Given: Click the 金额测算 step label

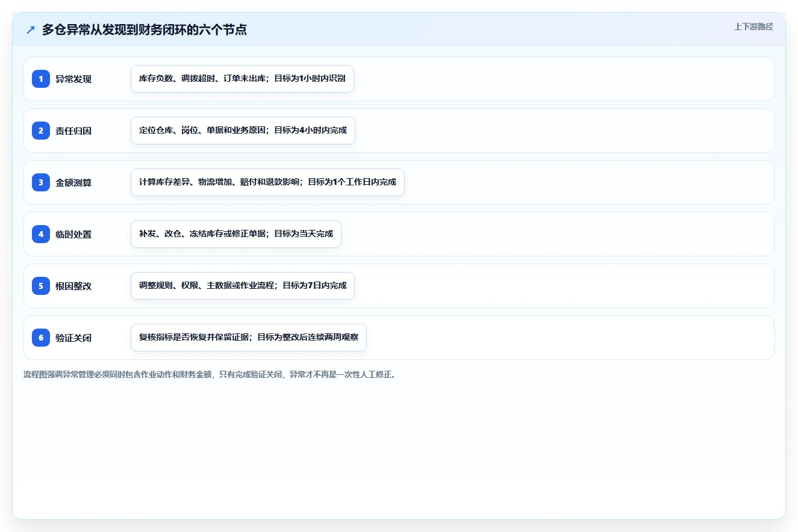Looking at the screenshot, I should [x=73, y=182].
